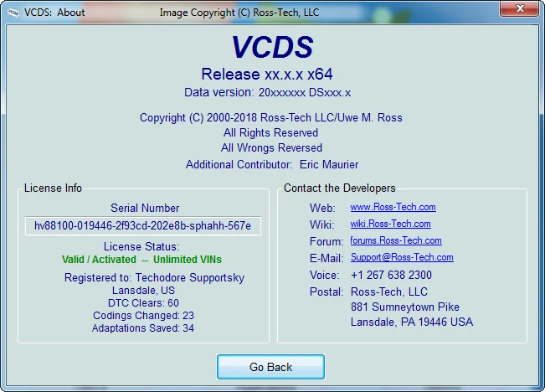Click the '881 Sumneytown Pike' address line
Viewport: 545px width, 392px height.
(x=405, y=307)
